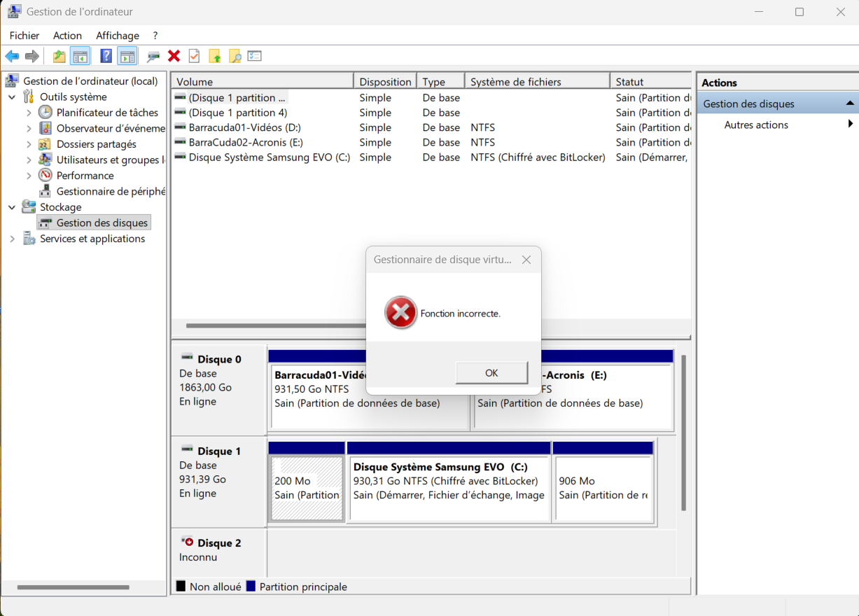Image resolution: width=859 pixels, height=616 pixels.
Task: Open Help with the blue question mark icon
Action: [106, 56]
